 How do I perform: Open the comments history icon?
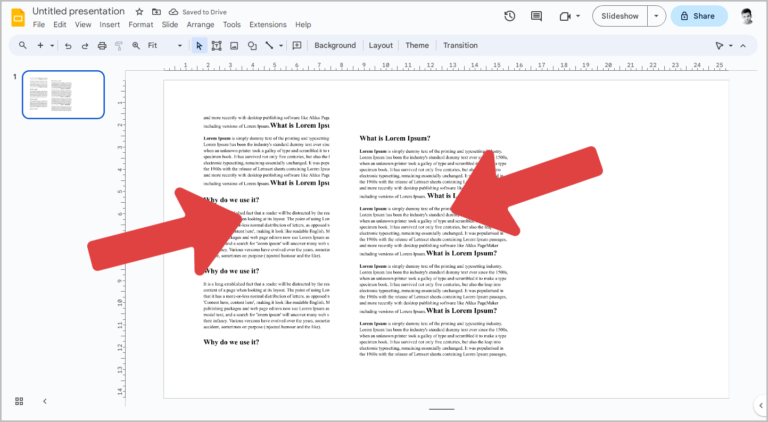click(x=536, y=16)
